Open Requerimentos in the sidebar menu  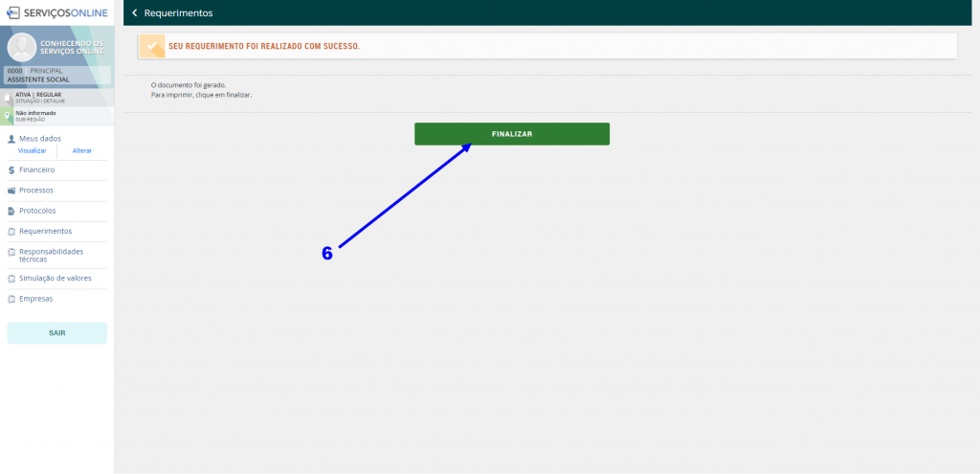coord(45,231)
